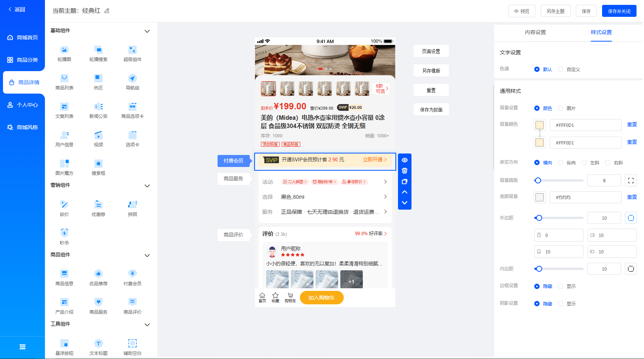The image size is (644, 359).
Task: Select the 视频 video component
Action: (98, 139)
